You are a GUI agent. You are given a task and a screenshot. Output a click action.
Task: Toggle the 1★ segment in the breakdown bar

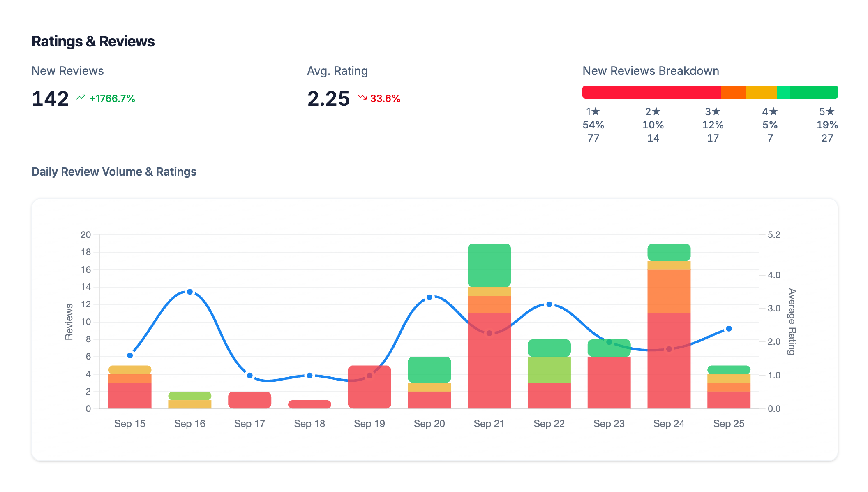pyautogui.click(x=651, y=92)
